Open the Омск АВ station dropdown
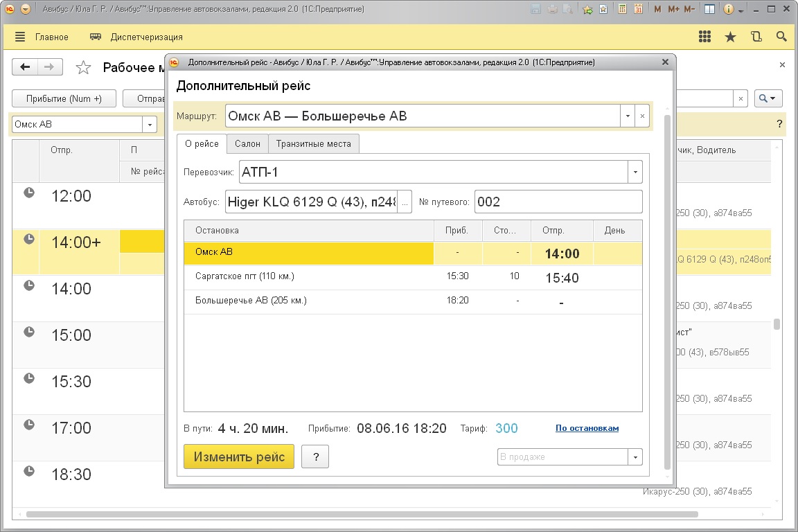Screen dimensions: 798x532 (x=150, y=125)
